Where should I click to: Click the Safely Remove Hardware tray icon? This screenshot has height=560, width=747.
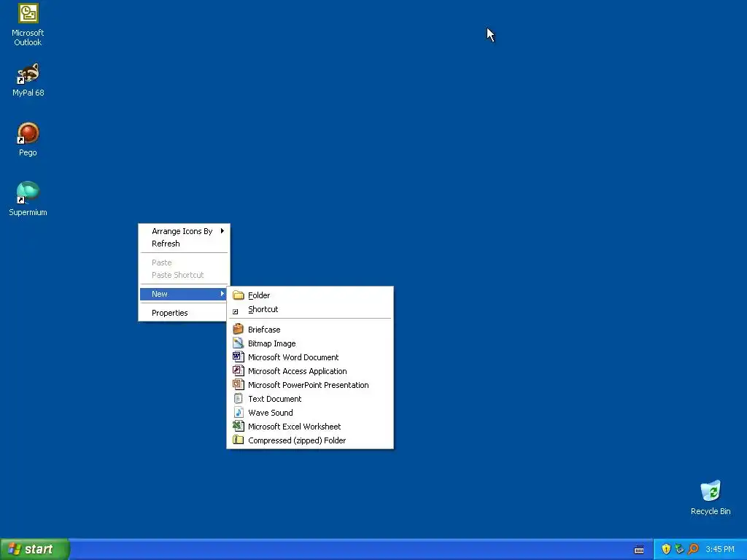click(679, 549)
